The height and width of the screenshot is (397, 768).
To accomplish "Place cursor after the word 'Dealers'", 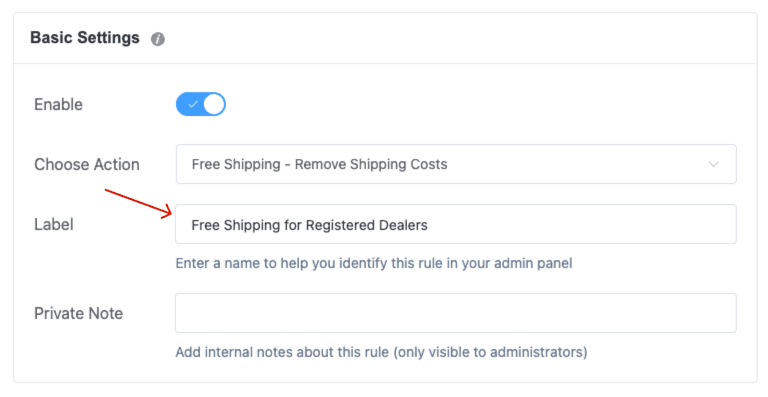I will coord(429,225).
